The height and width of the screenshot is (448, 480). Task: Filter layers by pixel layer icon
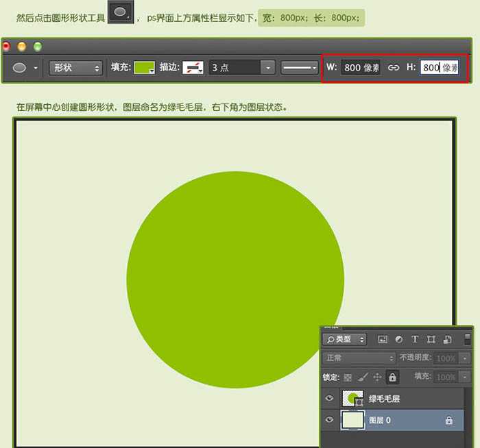pos(383,339)
